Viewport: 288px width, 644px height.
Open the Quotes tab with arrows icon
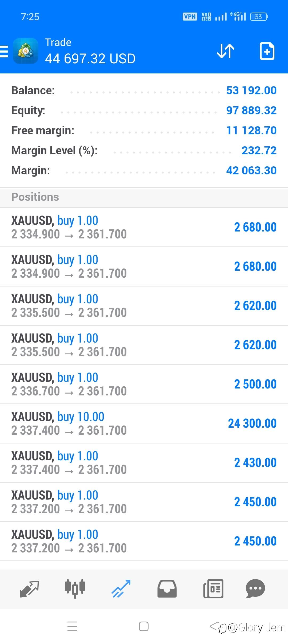29,588
